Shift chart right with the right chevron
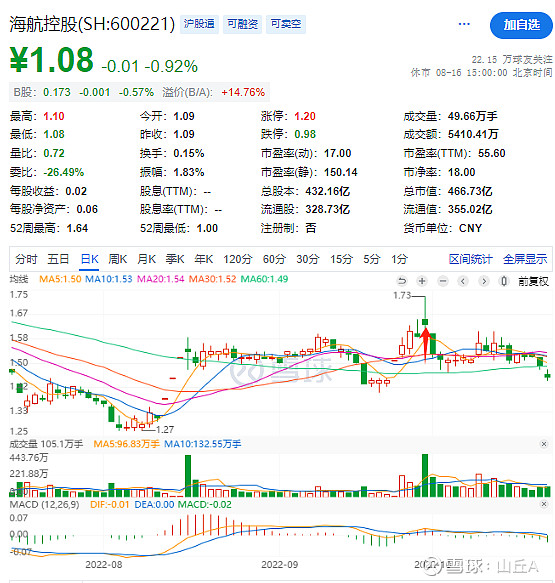The image size is (555, 583). click(484, 281)
